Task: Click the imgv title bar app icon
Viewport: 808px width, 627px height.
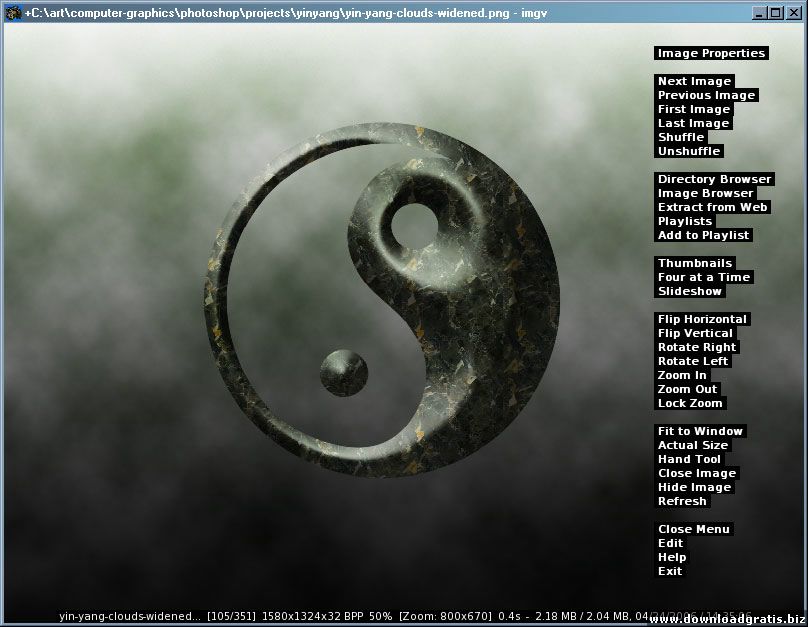Action: click(12, 13)
